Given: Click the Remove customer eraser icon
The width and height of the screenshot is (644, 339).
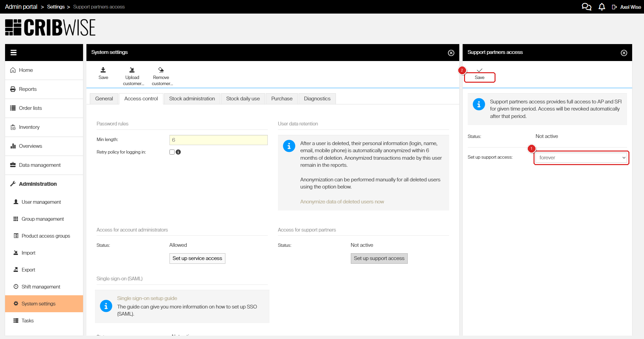Looking at the screenshot, I should (x=161, y=70).
